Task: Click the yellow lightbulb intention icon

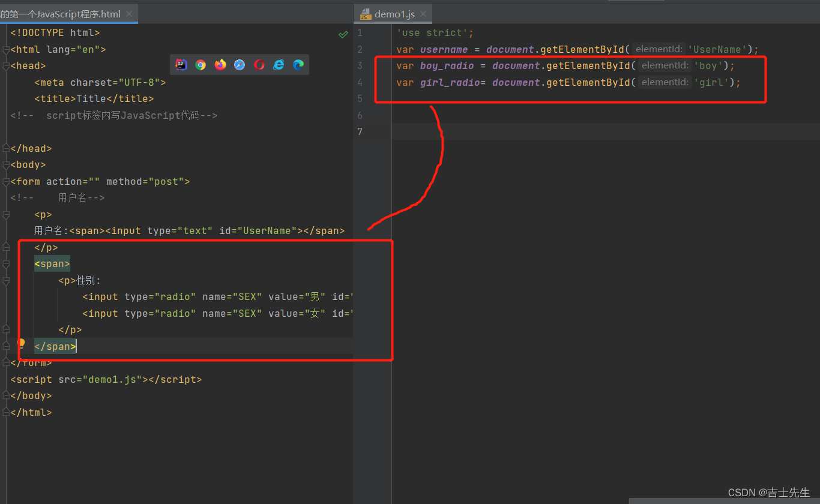Action: 22,343
